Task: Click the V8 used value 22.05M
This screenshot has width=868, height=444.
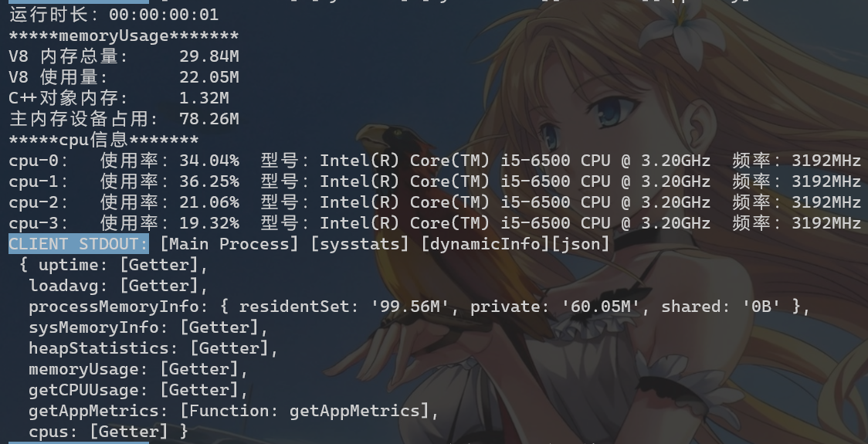Action: click(x=209, y=77)
